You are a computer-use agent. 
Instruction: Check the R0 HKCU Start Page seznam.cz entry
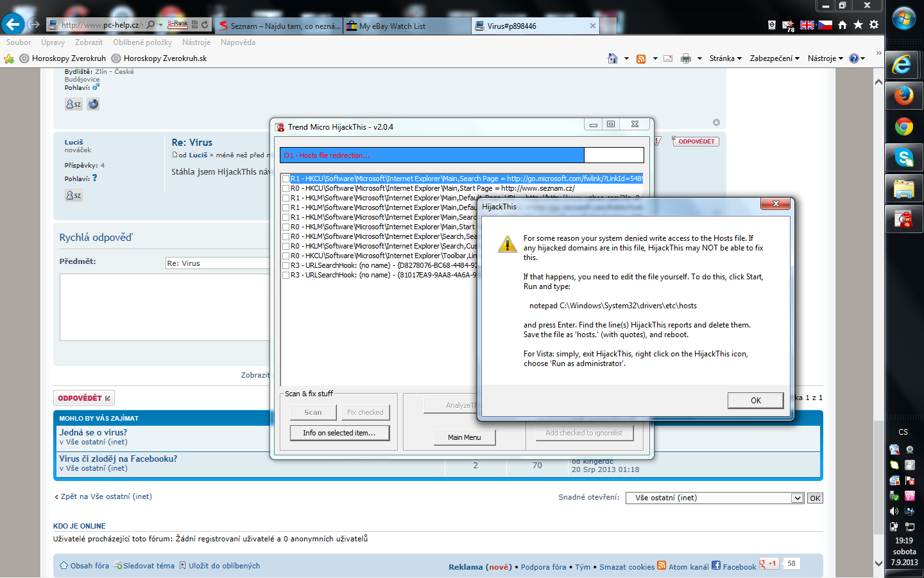coord(286,189)
